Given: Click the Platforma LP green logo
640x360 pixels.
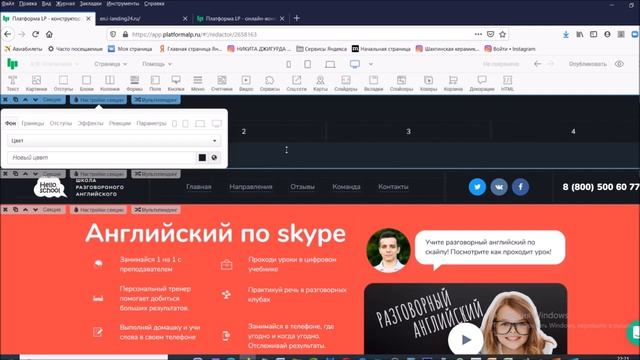Looking at the screenshot, I should pos(13,64).
